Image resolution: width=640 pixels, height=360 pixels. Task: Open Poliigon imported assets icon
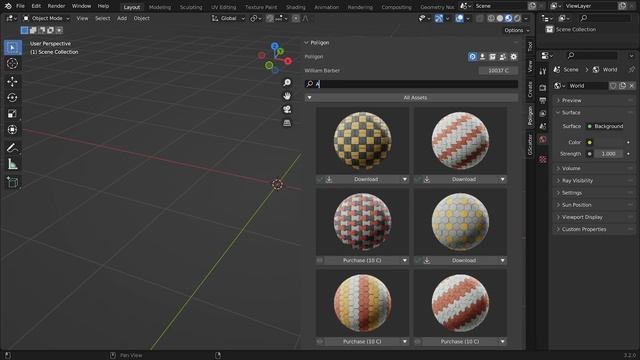(493, 57)
